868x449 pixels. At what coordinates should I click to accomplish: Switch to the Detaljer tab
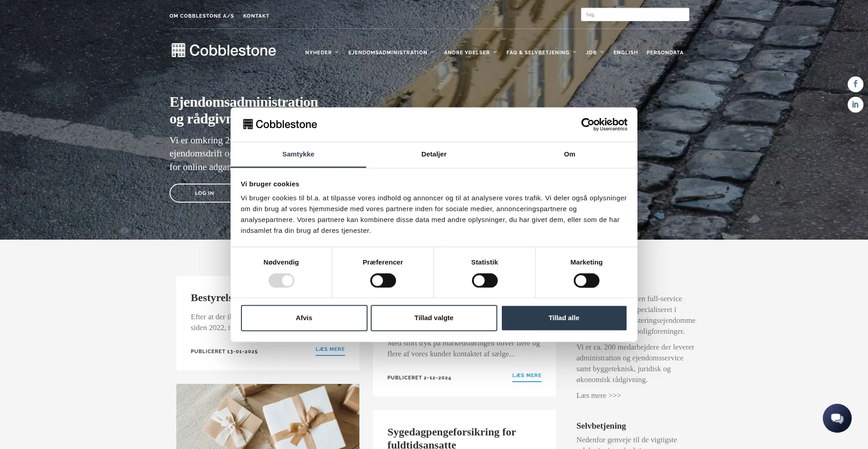pyautogui.click(x=434, y=154)
